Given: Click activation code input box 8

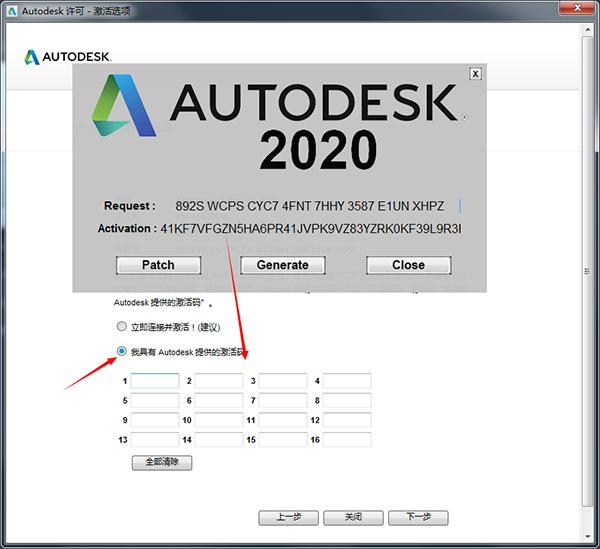Looking at the screenshot, I should coord(347,400).
